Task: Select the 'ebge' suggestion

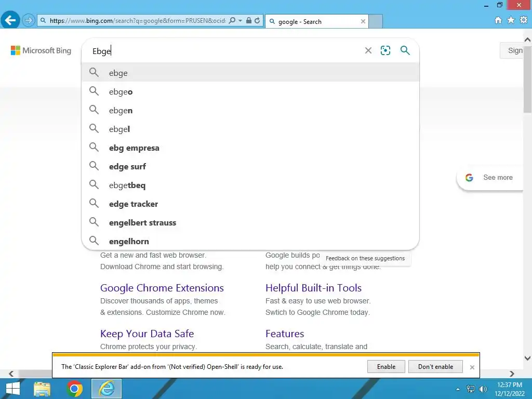Action: [250, 73]
